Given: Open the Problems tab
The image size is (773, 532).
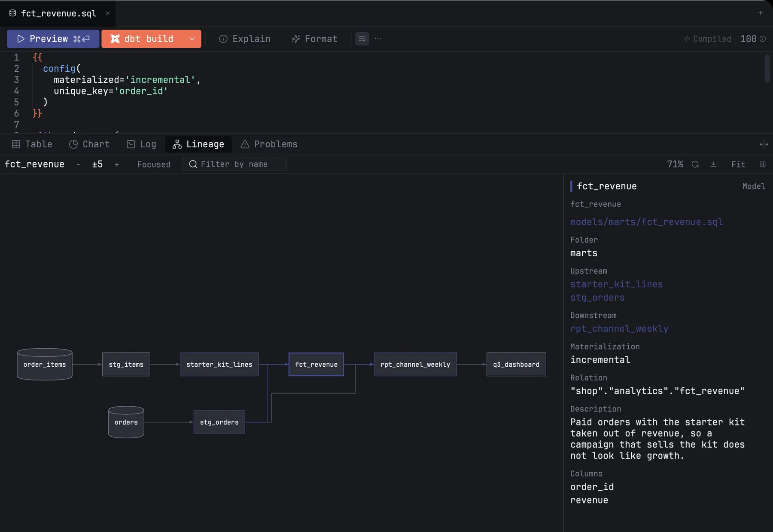Looking at the screenshot, I should click(269, 144).
